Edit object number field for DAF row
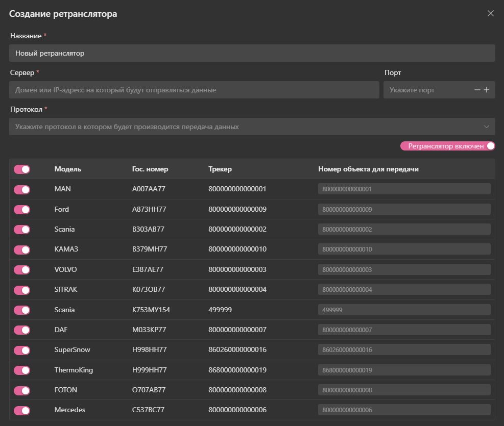This screenshot has width=504, height=426. point(404,330)
